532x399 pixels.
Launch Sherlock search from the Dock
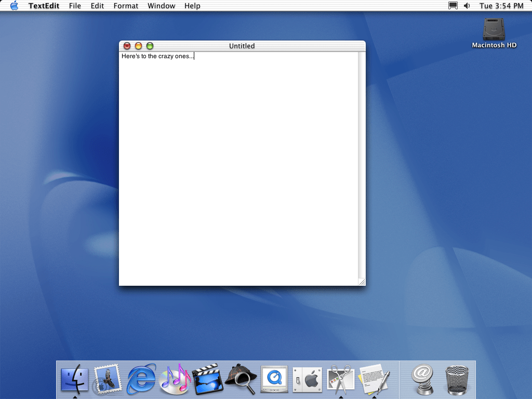point(241,379)
